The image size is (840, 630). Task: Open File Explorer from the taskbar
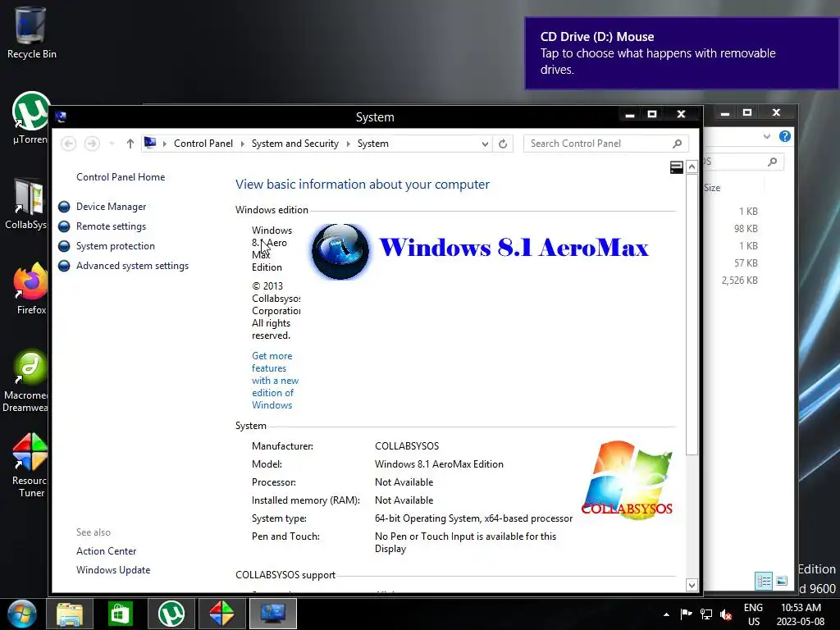point(70,614)
